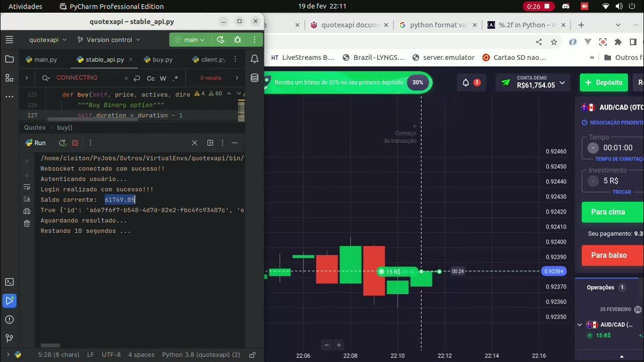Click line separator LF in status bar
The height and width of the screenshot is (362, 644).
(91, 354)
